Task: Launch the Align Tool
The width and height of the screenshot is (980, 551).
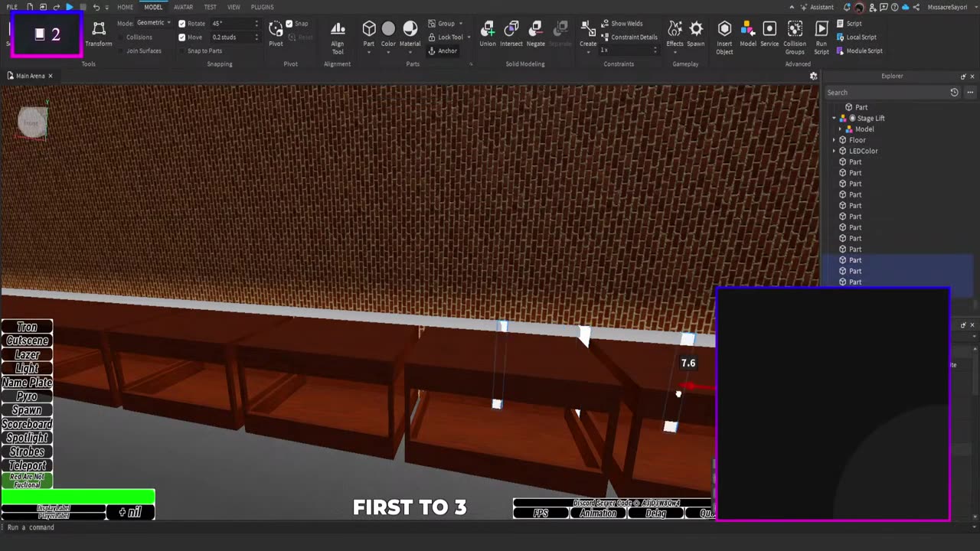Action: coord(337,37)
